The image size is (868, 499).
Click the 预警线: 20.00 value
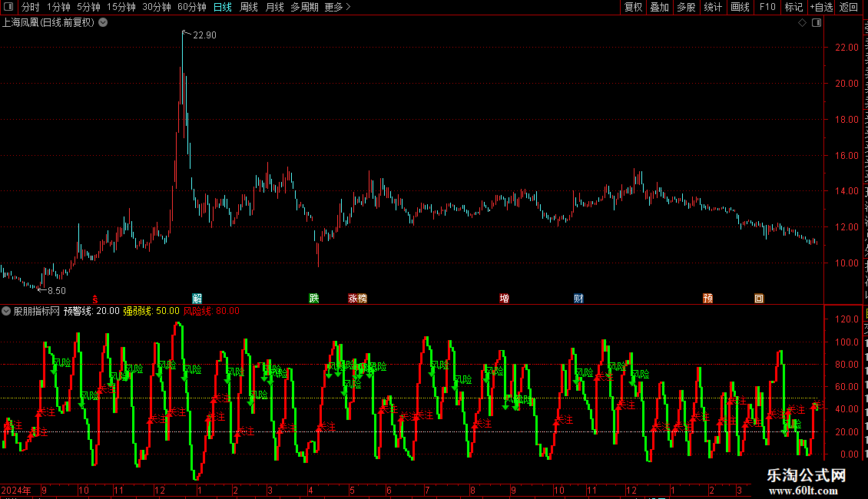pyautogui.click(x=91, y=311)
